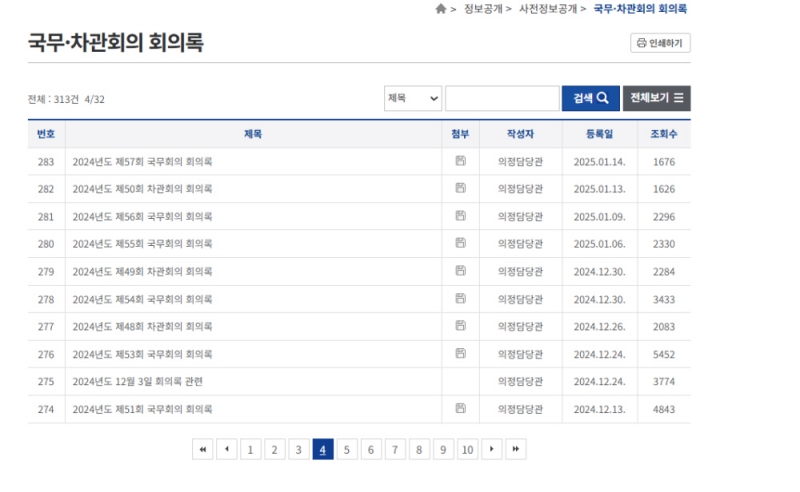Go to home via breadcrumb house icon
This screenshot has width=800, height=492.
441,9
